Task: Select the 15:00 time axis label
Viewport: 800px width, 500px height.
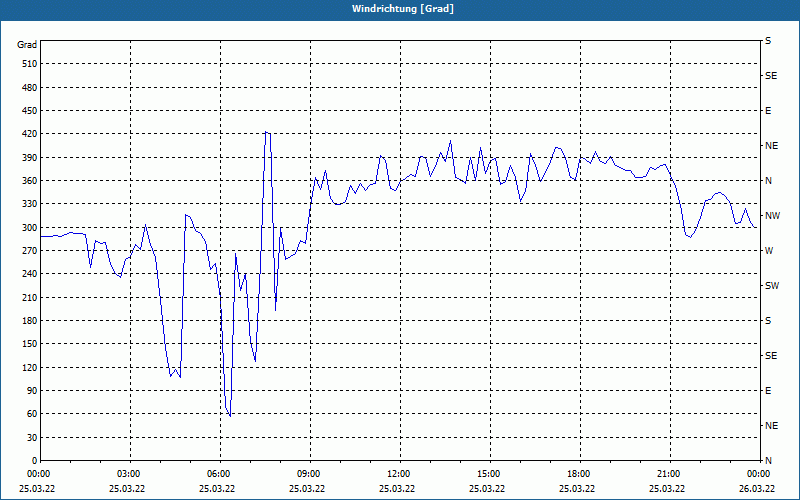Action: point(489,474)
